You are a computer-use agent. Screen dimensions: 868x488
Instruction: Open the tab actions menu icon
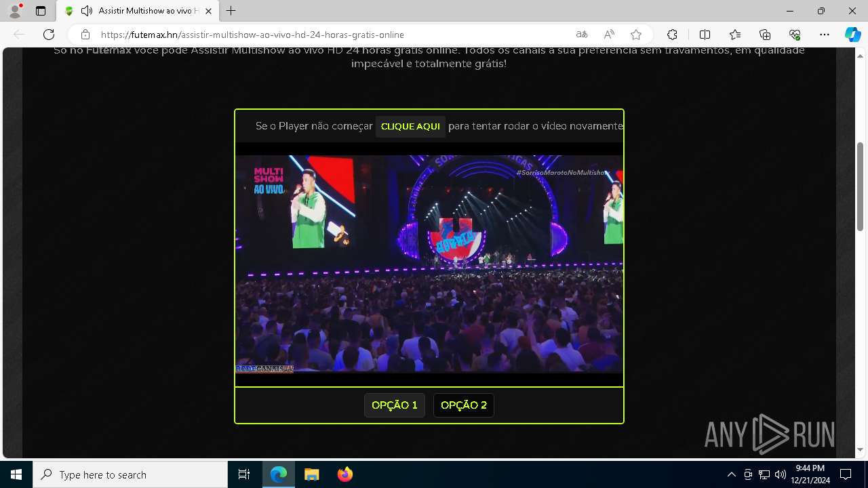pos(41,11)
